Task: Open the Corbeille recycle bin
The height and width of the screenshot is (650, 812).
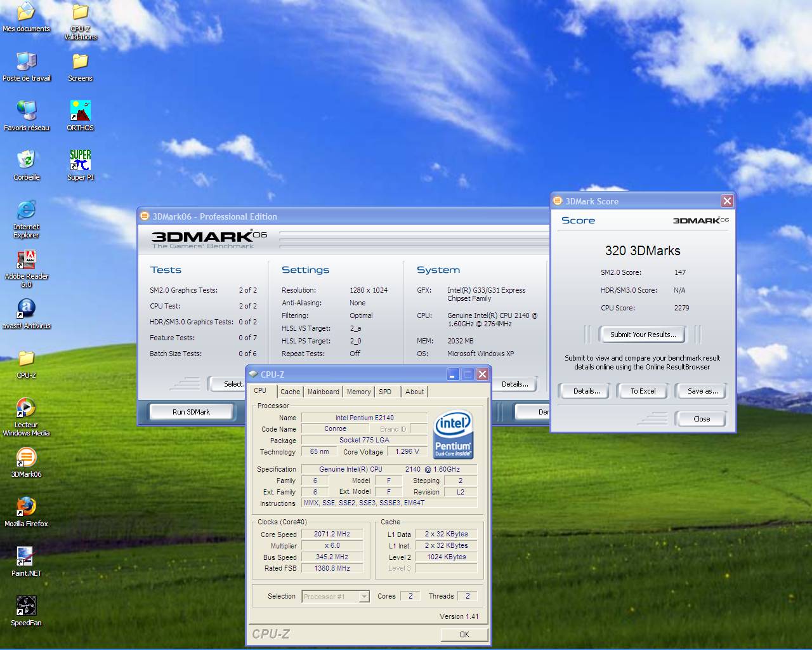Action: [26, 161]
